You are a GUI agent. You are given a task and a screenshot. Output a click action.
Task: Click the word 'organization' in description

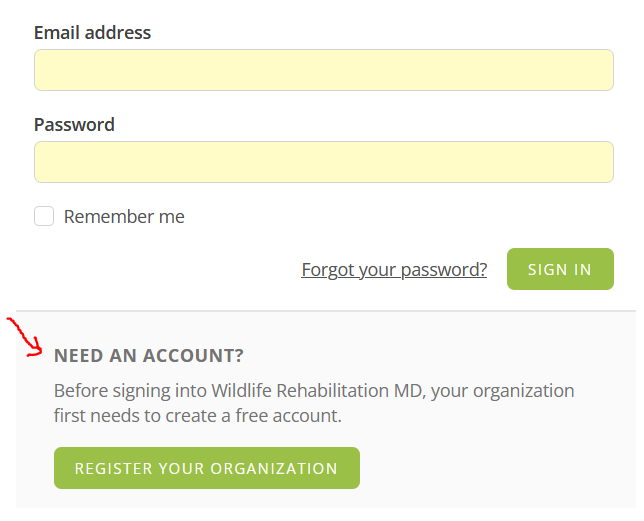coord(525,390)
